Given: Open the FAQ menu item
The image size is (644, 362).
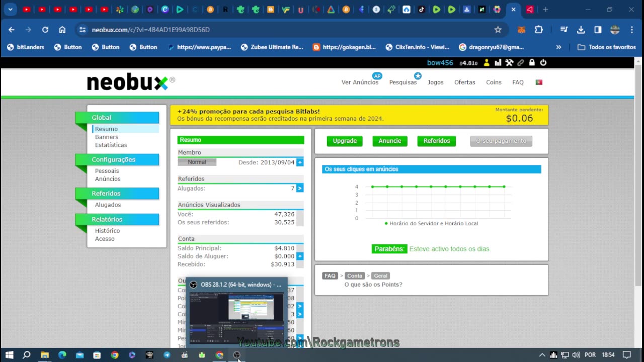Looking at the screenshot, I should pos(518,82).
